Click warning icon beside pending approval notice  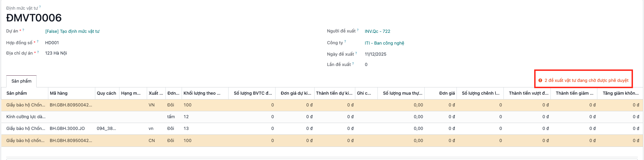[x=540, y=81]
